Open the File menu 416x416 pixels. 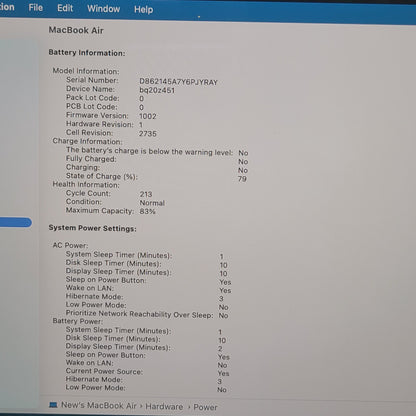36,8
